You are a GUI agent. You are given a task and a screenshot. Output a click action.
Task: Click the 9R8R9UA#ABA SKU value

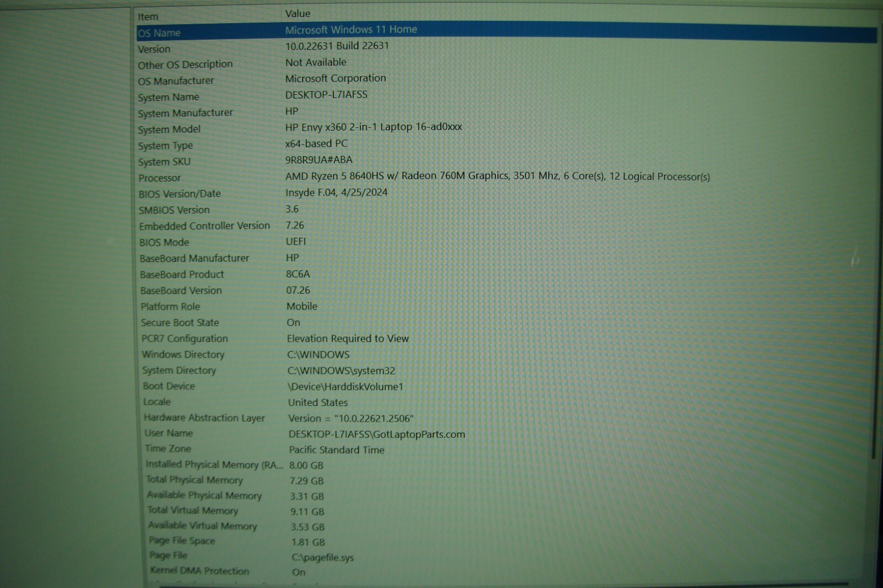[318, 159]
